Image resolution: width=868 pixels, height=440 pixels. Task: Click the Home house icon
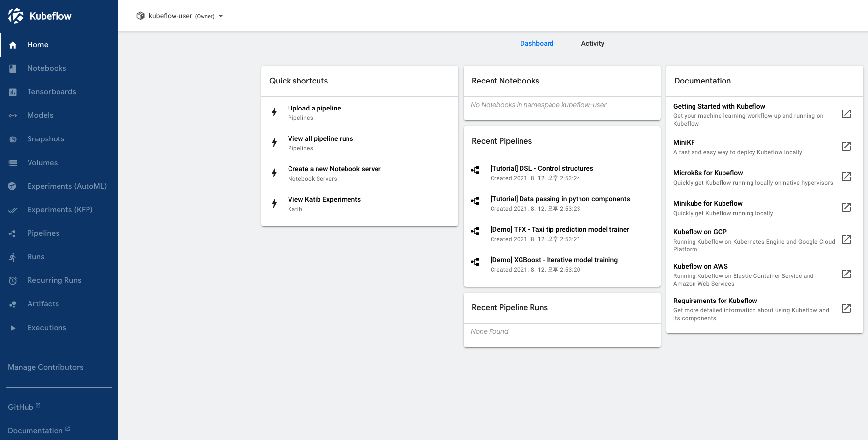click(x=13, y=45)
